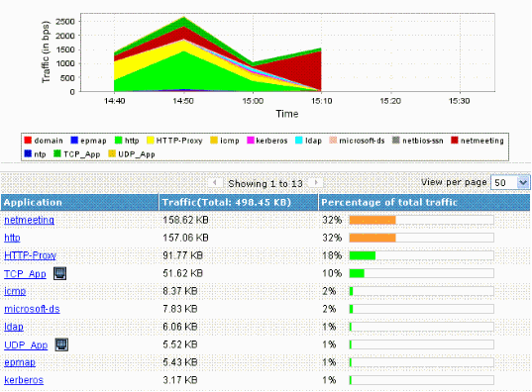Click the 157.06 KB traffic value
The image size is (532, 392).
point(185,238)
